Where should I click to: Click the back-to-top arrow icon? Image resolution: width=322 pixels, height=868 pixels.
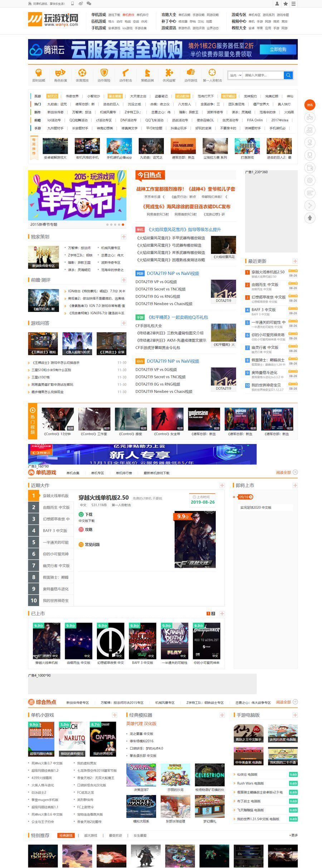pos(310,218)
